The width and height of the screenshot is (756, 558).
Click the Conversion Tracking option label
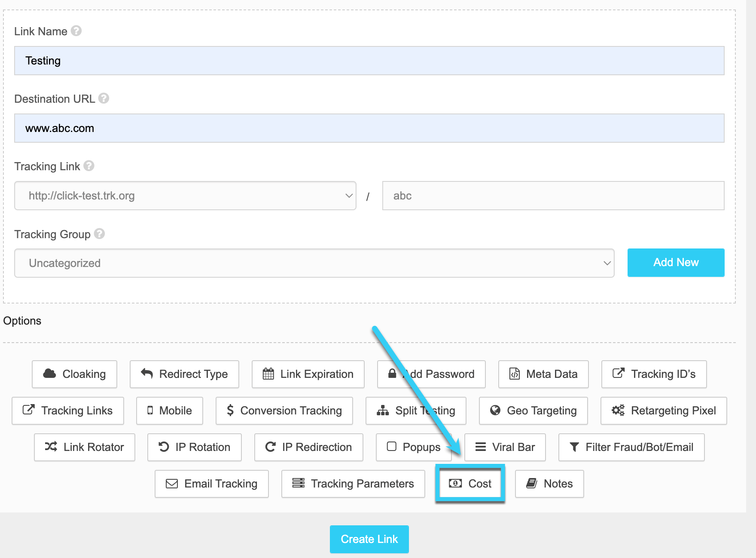[x=291, y=411]
